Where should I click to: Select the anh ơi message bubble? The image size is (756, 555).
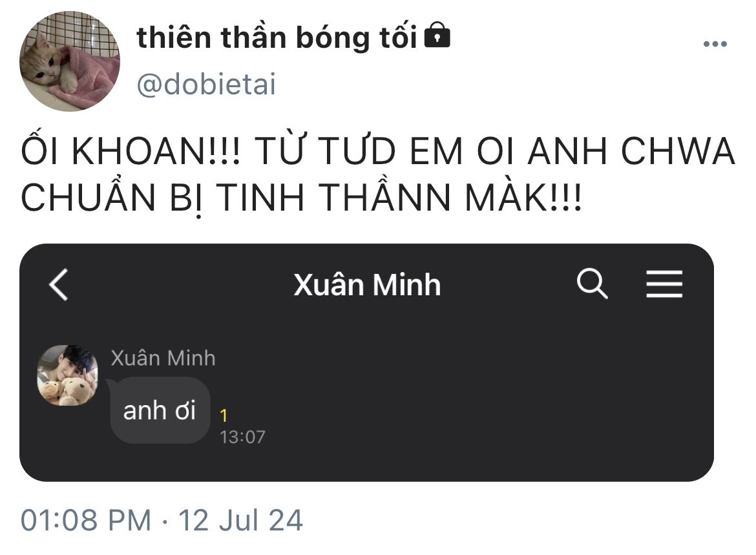click(160, 410)
